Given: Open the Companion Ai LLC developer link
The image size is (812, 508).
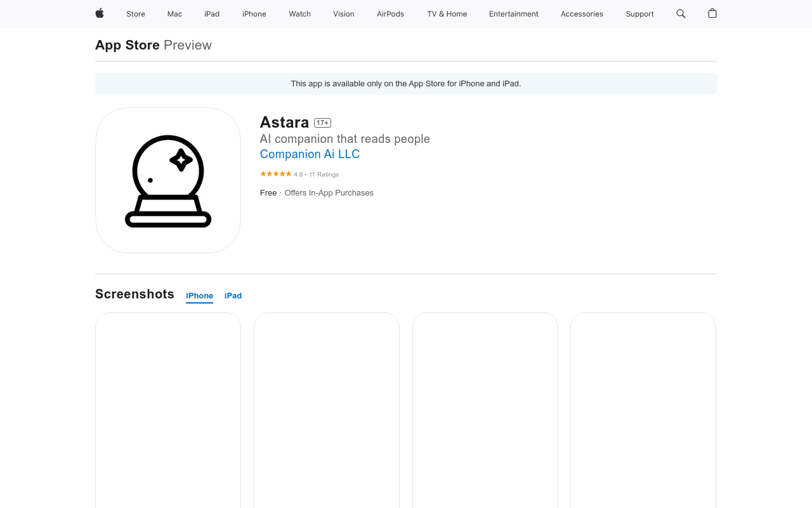Looking at the screenshot, I should click(310, 154).
